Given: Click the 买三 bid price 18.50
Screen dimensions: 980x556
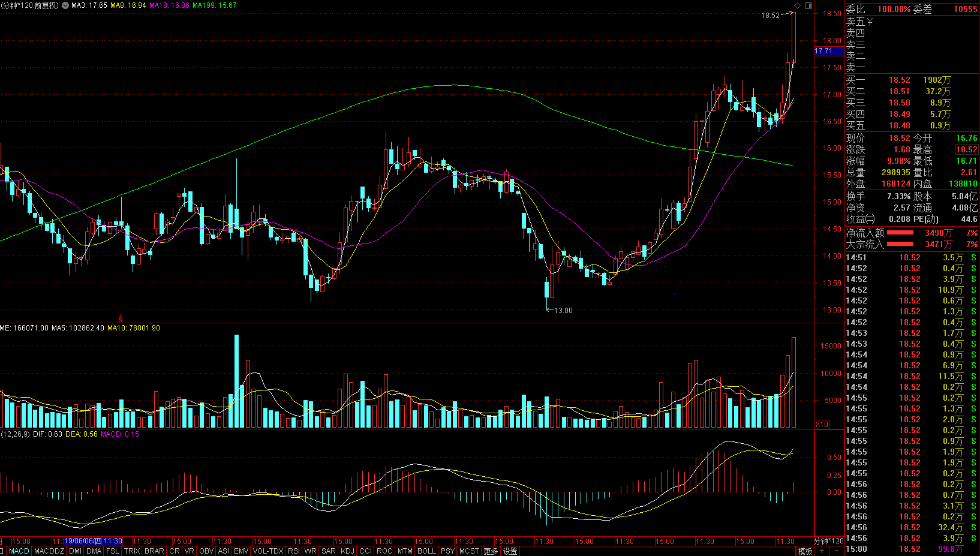Looking at the screenshot, I should [899, 103].
